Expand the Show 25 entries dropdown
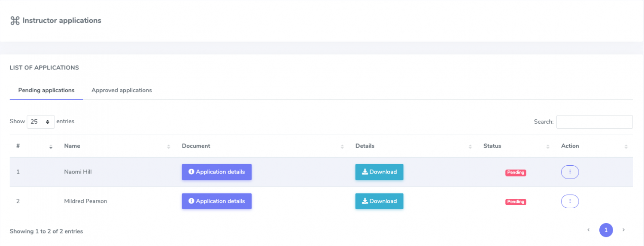Image resolution: width=644 pixels, height=246 pixels. (41, 122)
